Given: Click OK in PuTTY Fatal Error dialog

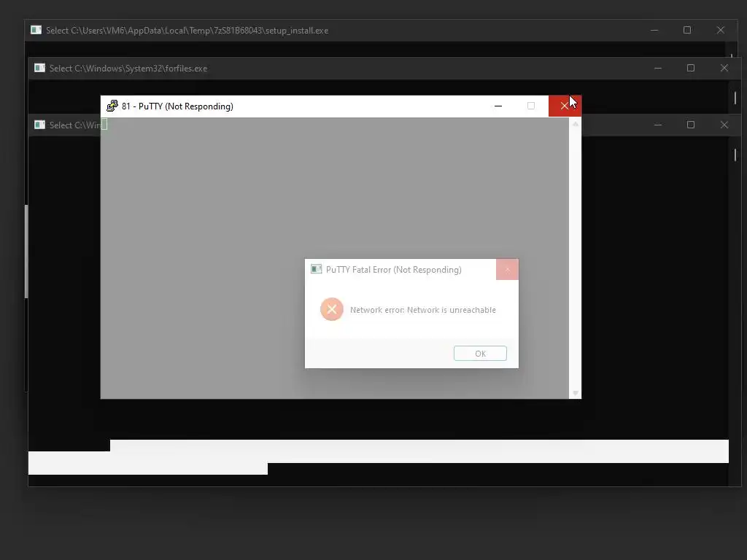Looking at the screenshot, I should coord(480,354).
